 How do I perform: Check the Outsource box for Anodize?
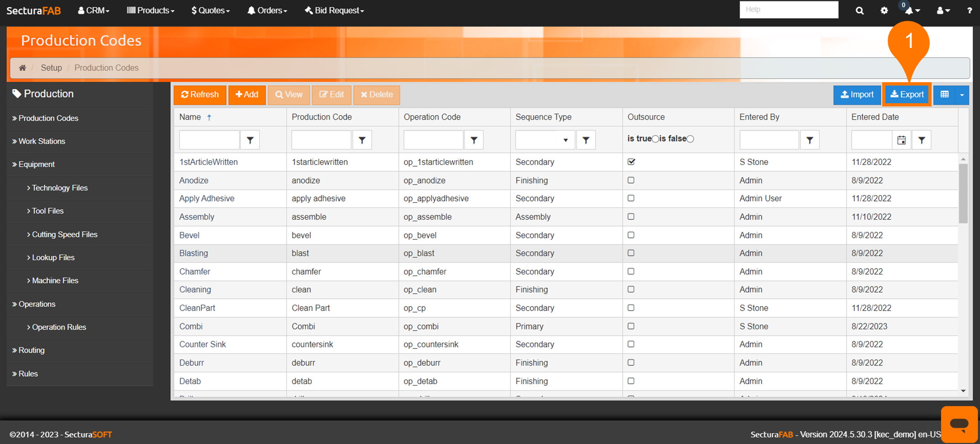(631, 180)
